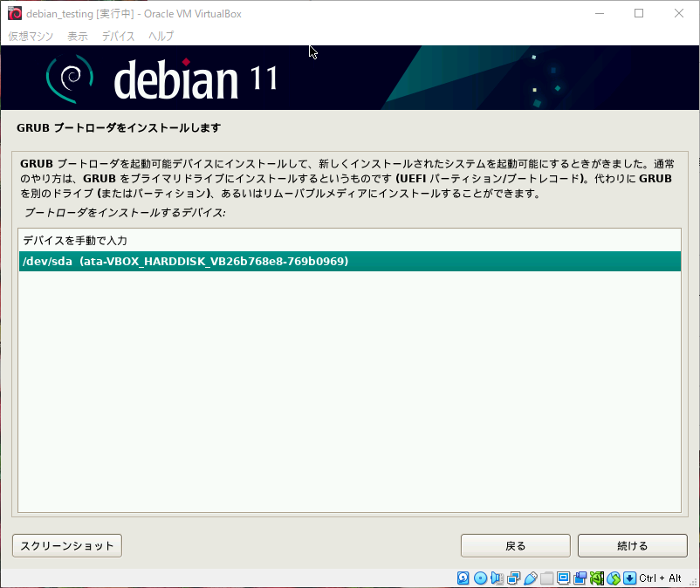This screenshot has height=588, width=700.
Task: Click the mouse integration status icon
Action: 614,578
